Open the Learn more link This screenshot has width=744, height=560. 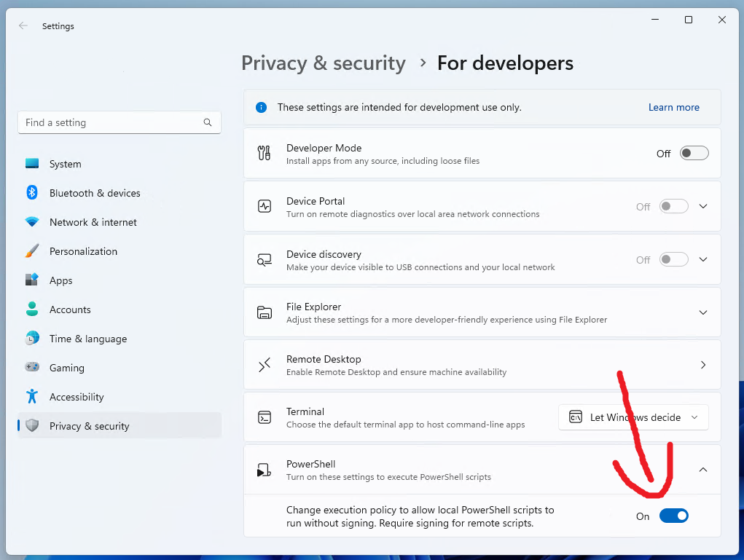pos(673,107)
